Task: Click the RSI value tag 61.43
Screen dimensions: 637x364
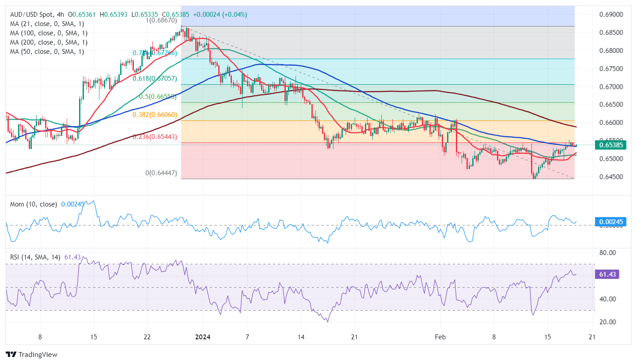Action: coord(607,274)
